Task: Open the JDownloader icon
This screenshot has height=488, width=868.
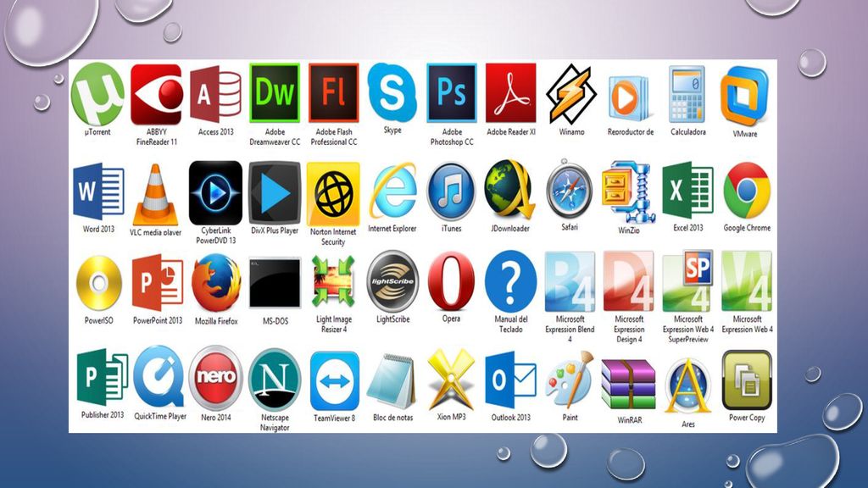Action: click(x=509, y=191)
